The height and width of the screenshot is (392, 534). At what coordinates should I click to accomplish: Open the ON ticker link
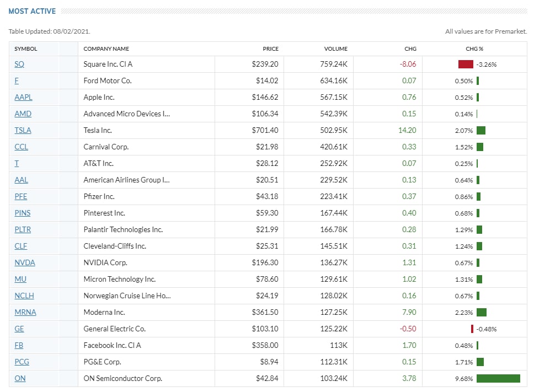[20, 378]
